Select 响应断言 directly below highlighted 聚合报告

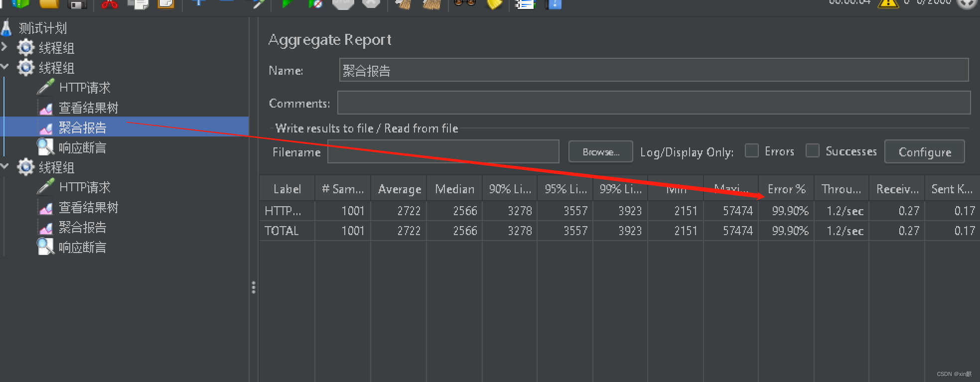[83, 147]
